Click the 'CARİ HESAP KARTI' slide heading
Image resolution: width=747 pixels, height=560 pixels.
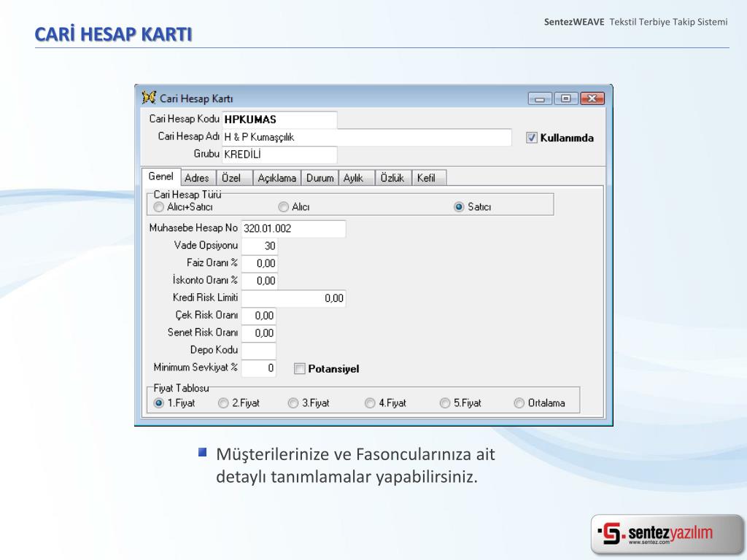tap(113, 34)
